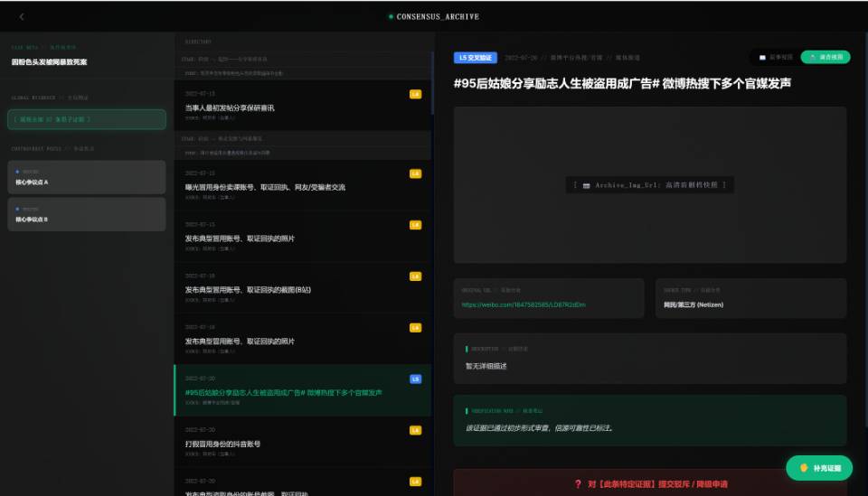Click L4 badge on 曝光冒用身份卖课账号 row
The height and width of the screenshot is (496, 868).
(415, 173)
